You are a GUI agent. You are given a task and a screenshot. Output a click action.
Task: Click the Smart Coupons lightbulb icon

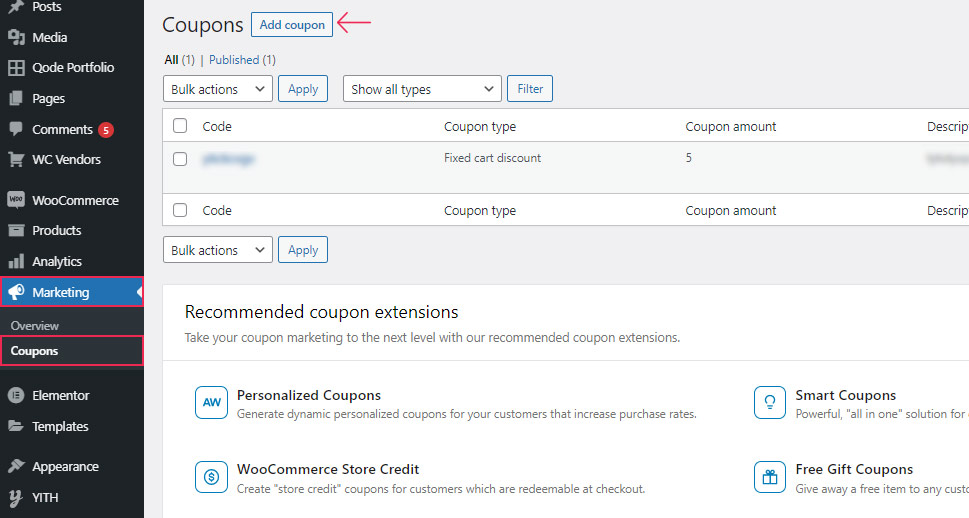point(769,402)
